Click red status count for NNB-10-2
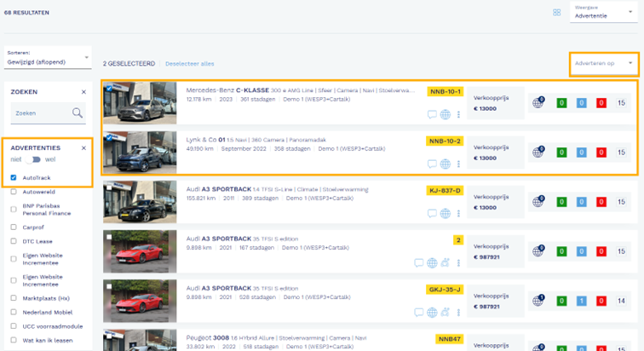The image size is (644, 351). pyautogui.click(x=601, y=152)
